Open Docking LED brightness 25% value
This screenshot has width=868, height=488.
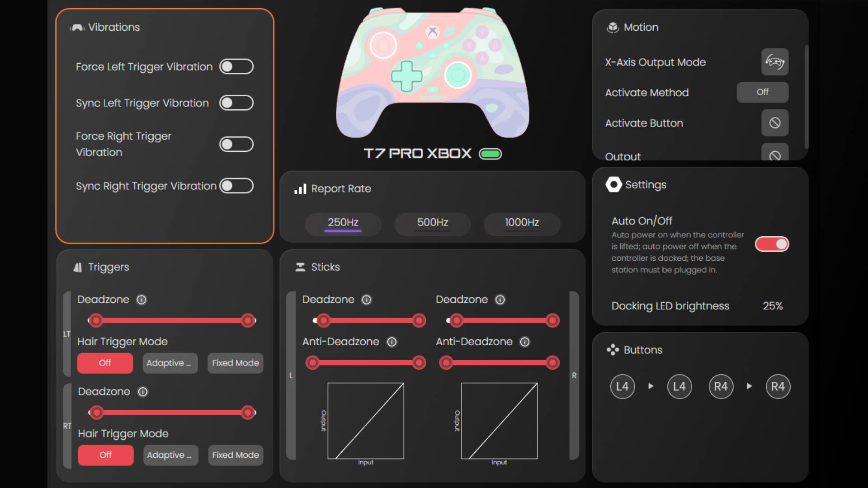pyautogui.click(x=773, y=306)
